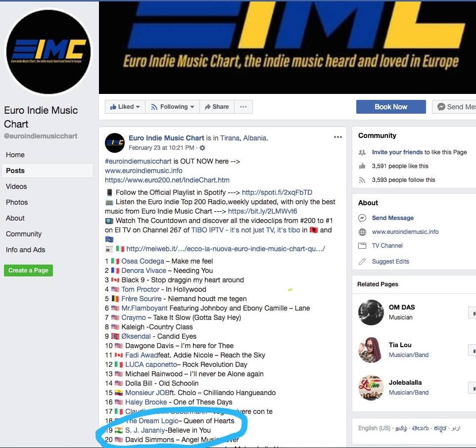476x448 pixels.
Task: Expand the Liked dropdown button
Action: click(125, 107)
